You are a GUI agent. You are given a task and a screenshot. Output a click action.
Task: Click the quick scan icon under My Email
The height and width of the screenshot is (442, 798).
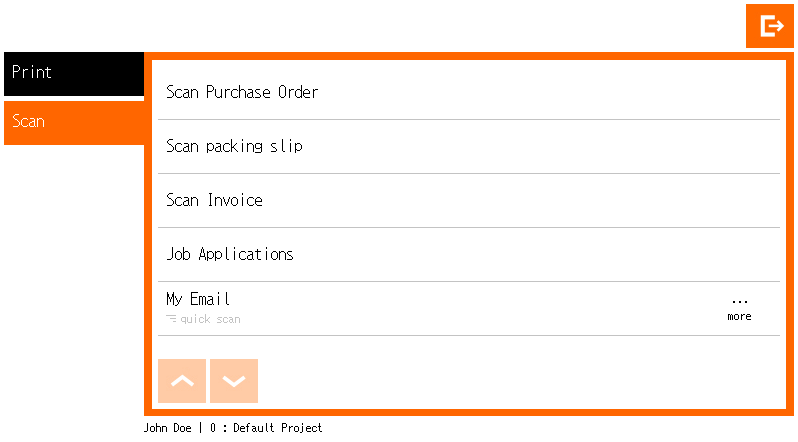[x=171, y=319]
